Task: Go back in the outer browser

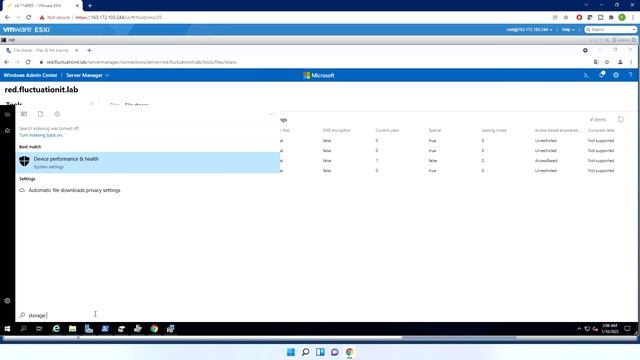Action: 7,18
